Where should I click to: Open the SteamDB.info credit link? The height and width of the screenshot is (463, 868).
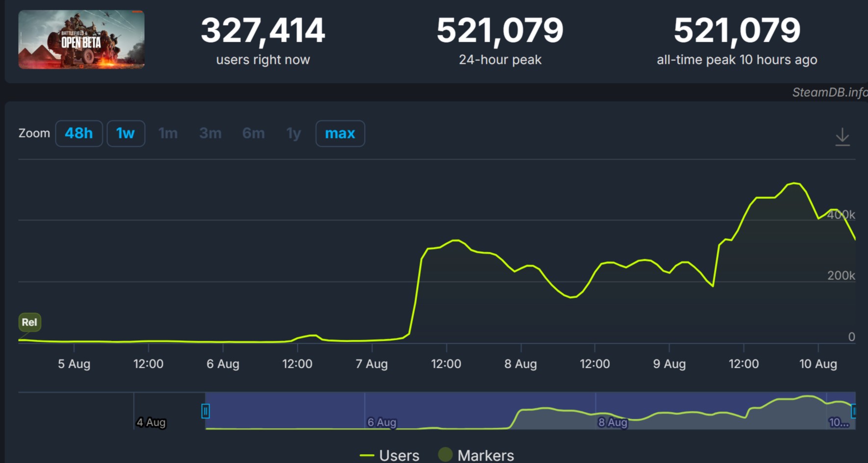click(829, 92)
